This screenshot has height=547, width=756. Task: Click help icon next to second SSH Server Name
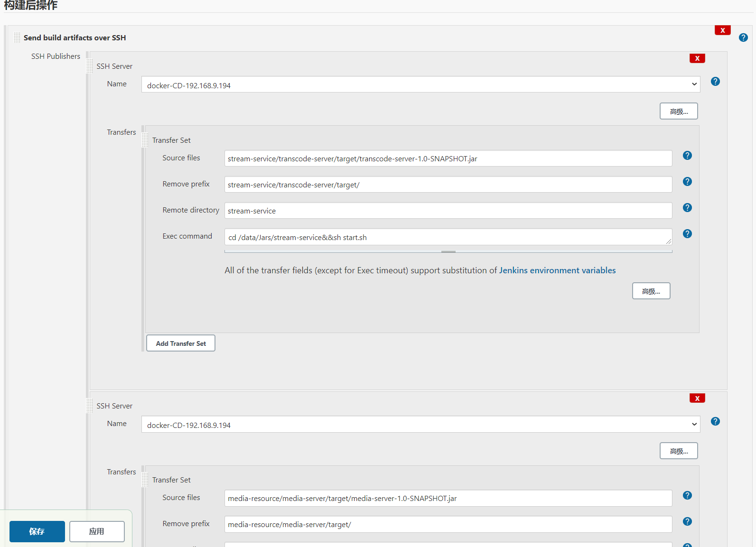coord(715,421)
